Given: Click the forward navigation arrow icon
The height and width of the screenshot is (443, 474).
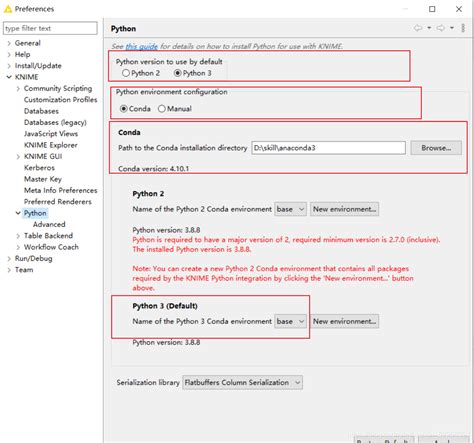Looking at the screenshot, I should pos(441,28).
